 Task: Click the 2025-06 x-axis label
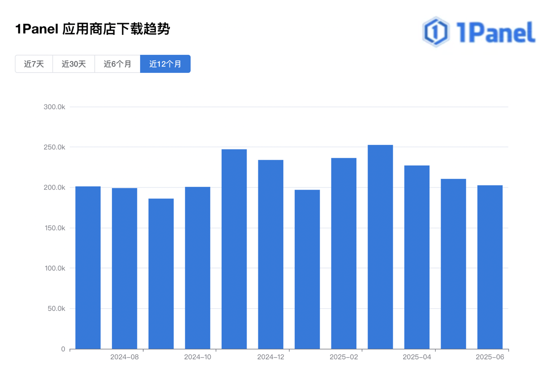click(490, 357)
